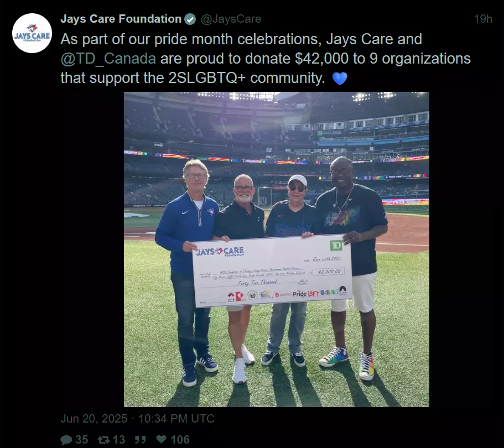Like the post with the heart icon
The image size is (504, 448).
click(x=161, y=439)
